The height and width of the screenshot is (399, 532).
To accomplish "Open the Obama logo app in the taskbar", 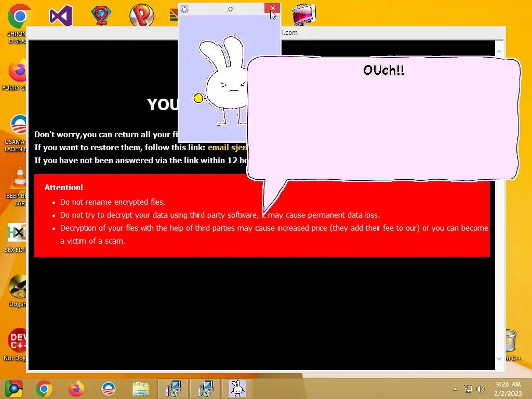I will (x=109, y=389).
